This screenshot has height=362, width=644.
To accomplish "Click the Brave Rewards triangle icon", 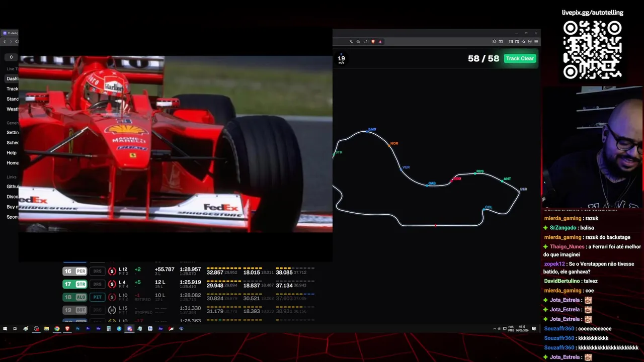I will pyautogui.click(x=380, y=42).
